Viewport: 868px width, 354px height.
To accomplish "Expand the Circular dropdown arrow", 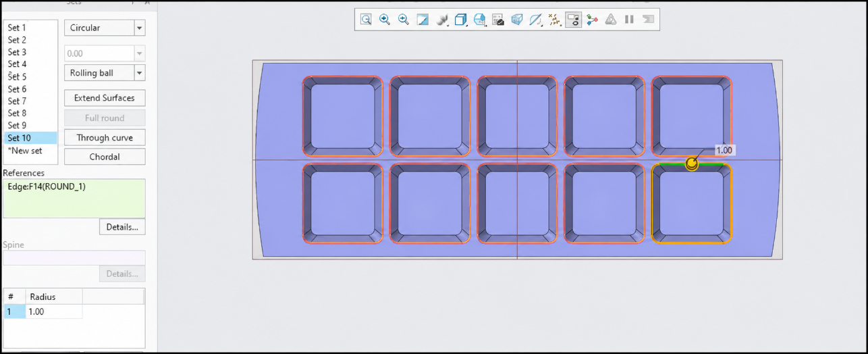I will tap(140, 28).
